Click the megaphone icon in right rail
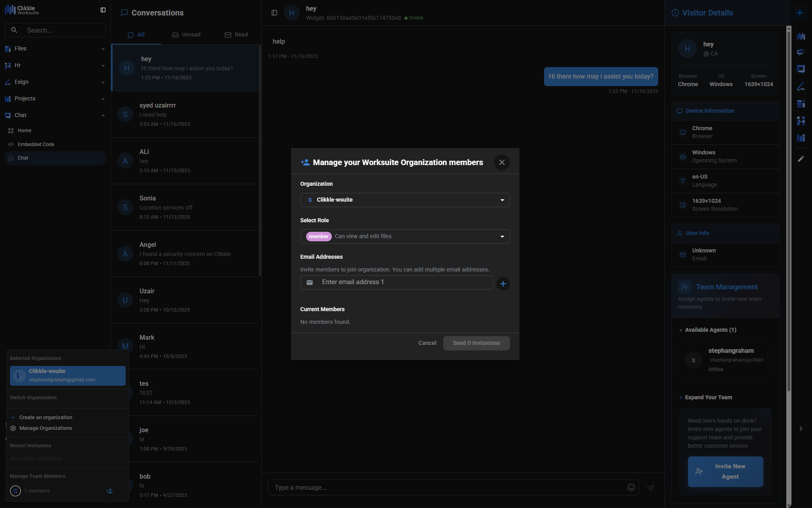The height and width of the screenshot is (508, 812). pos(801,52)
